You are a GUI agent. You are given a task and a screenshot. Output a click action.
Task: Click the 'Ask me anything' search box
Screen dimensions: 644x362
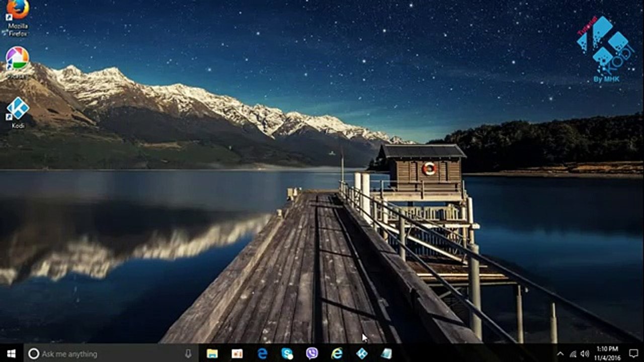pos(112,353)
